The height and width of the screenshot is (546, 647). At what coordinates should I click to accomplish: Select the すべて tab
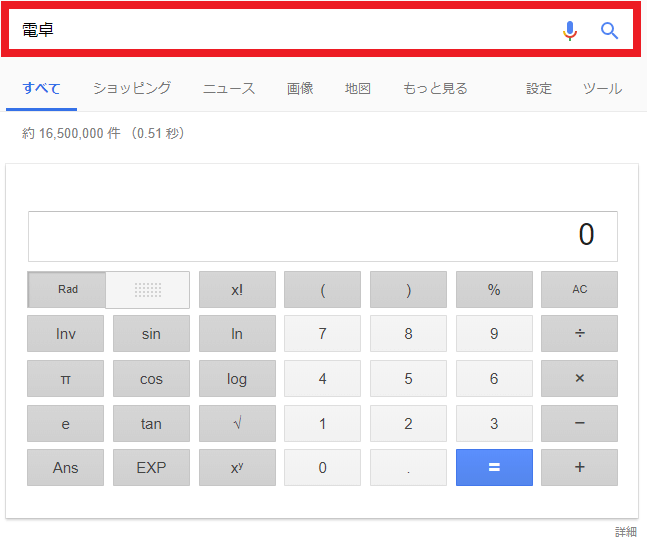(41, 88)
